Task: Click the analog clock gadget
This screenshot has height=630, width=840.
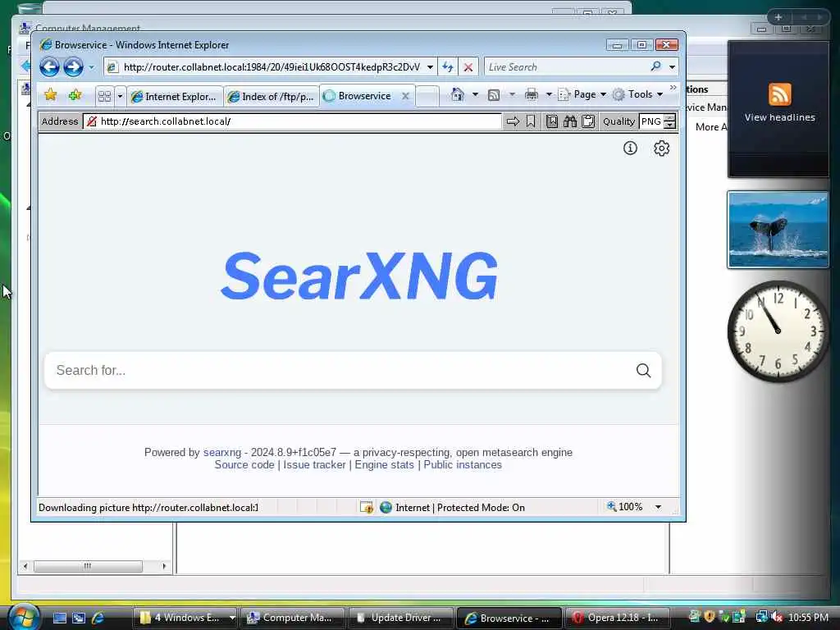Action: pos(778,331)
